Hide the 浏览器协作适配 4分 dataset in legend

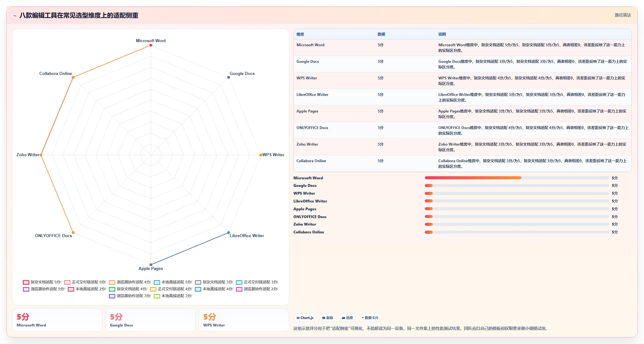point(130,282)
